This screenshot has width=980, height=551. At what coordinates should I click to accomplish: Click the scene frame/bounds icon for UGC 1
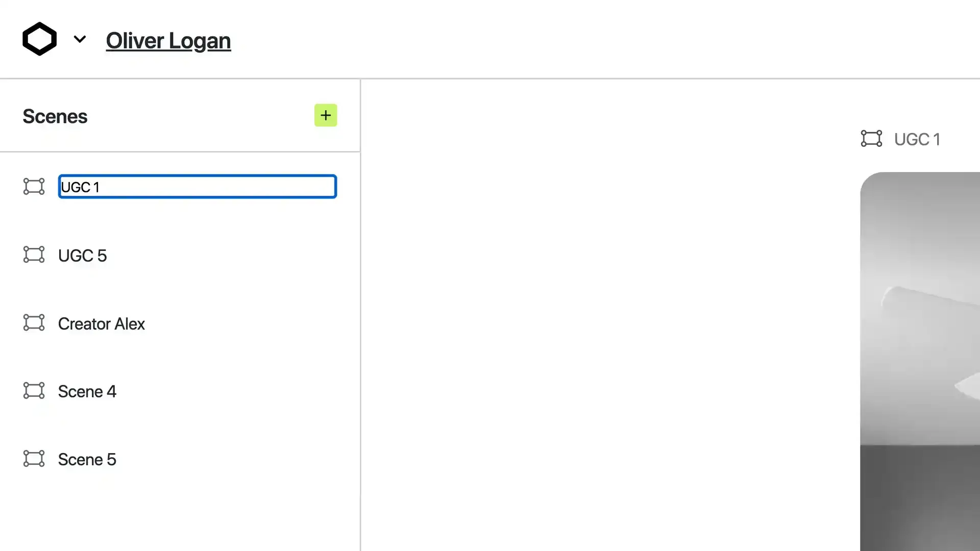pyautogui.click(x=33, y=186)
